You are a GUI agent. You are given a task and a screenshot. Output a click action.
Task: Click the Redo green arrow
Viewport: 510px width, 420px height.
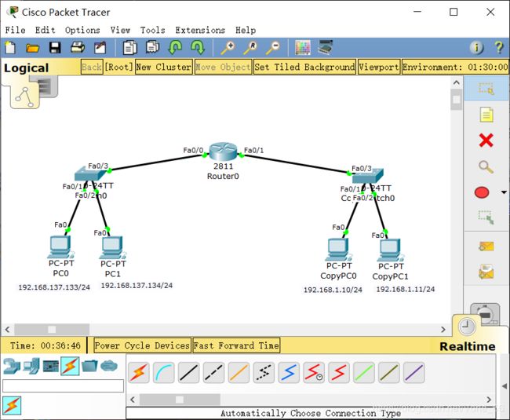tap(198, 48)
